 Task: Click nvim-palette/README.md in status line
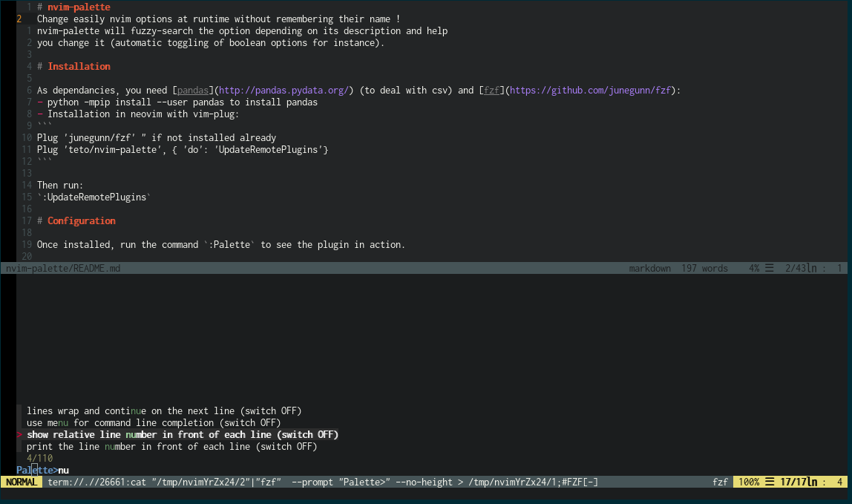(x=63, y=269)
